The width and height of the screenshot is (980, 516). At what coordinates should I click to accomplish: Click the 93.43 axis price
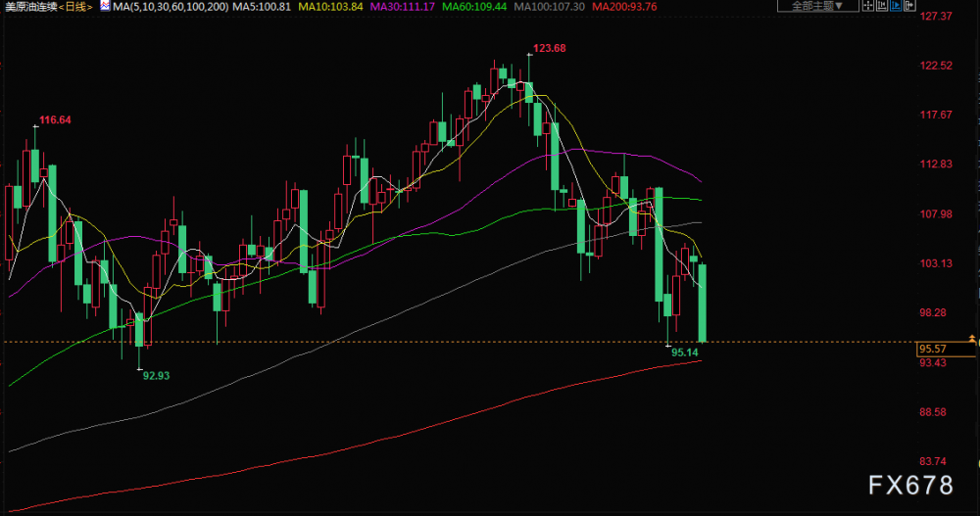(x=933, y=363)
